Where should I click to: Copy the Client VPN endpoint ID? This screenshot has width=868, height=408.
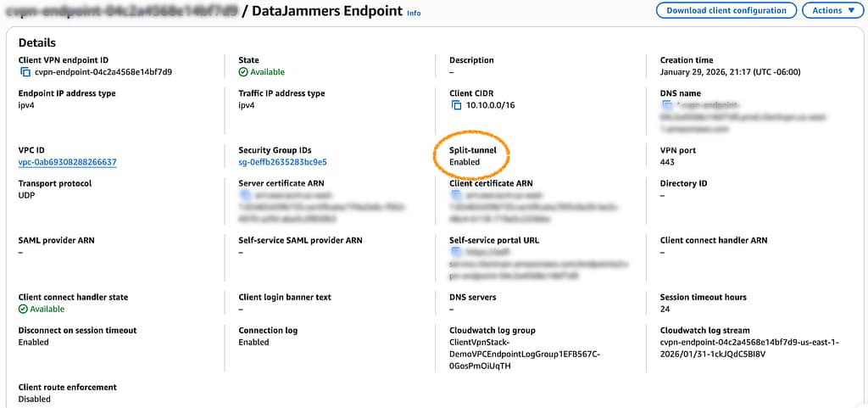coord(25,72)
